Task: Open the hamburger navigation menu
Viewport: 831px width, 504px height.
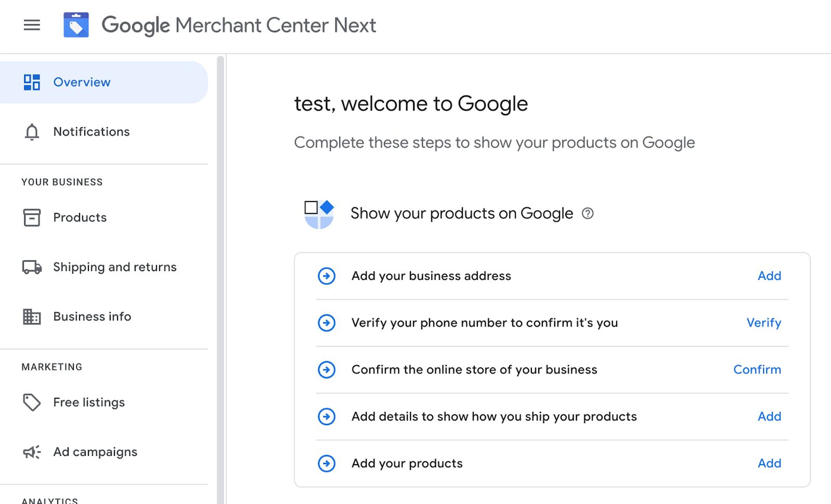Action: point(32,25)
